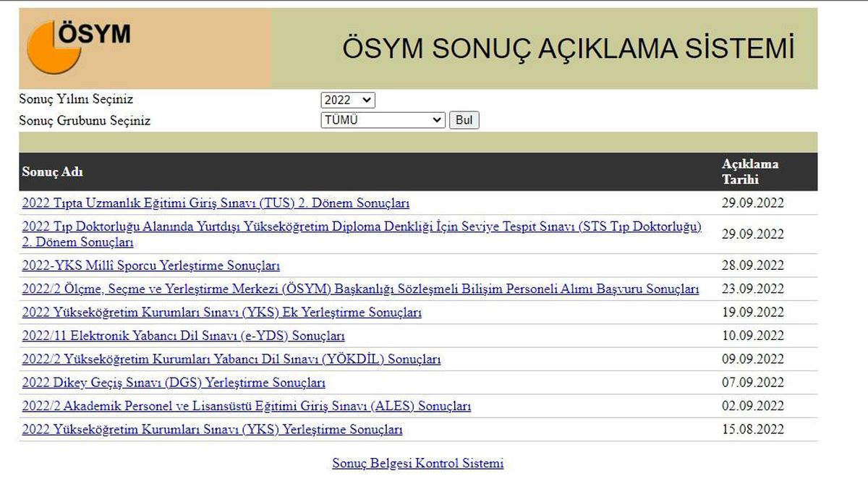Click the date 19.09.2022
The height and width of the screenshot is (497, 868).
tap(753, 313)
